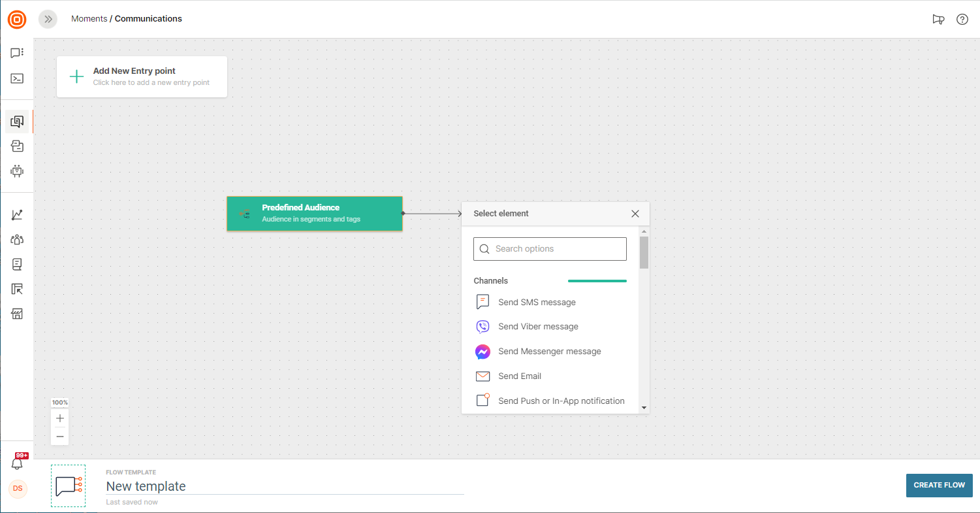Open the chatbot Answers icon in the sidebar

point(17,171)
